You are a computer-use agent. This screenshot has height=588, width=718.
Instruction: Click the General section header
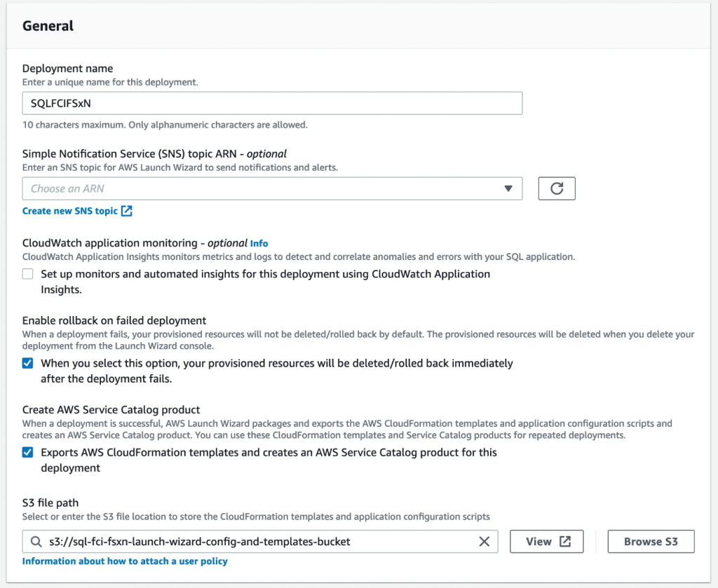coord(48,26)
